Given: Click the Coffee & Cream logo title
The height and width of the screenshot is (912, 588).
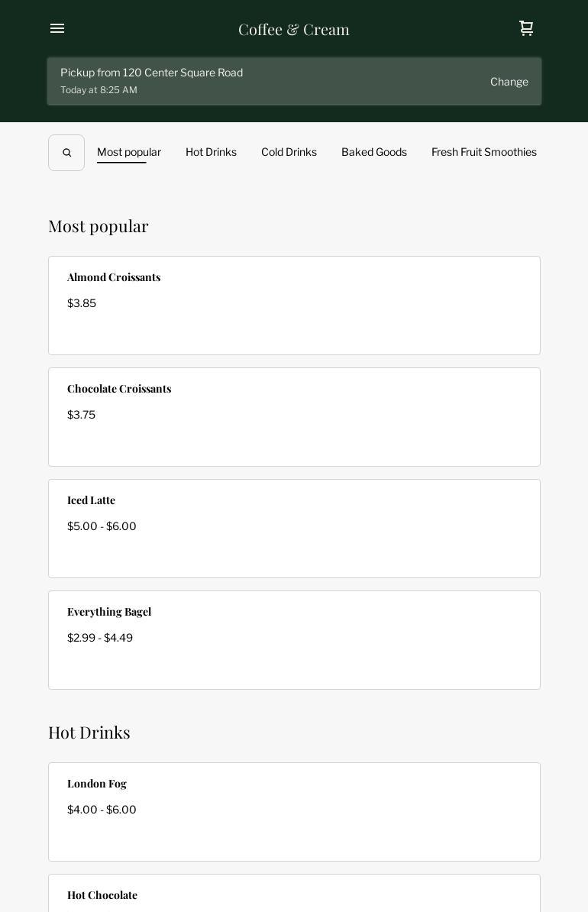Looking at the screenshot, I should (294, 29).
